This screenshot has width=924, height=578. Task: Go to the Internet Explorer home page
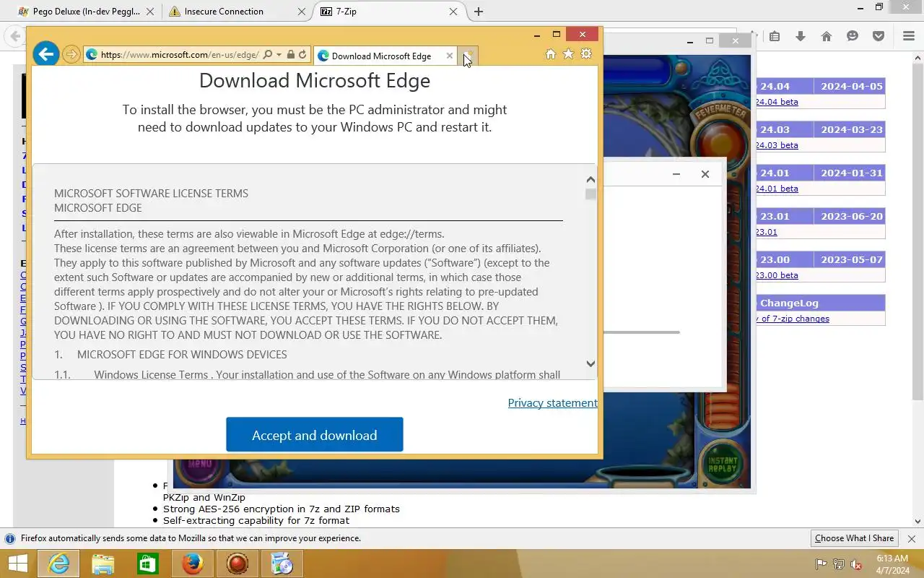[550, 54]
